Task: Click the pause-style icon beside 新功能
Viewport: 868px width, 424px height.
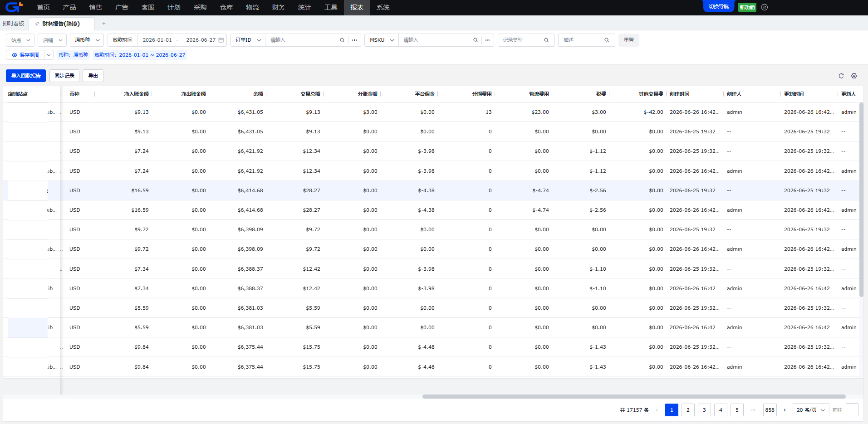Action: (x=765, y=7)
